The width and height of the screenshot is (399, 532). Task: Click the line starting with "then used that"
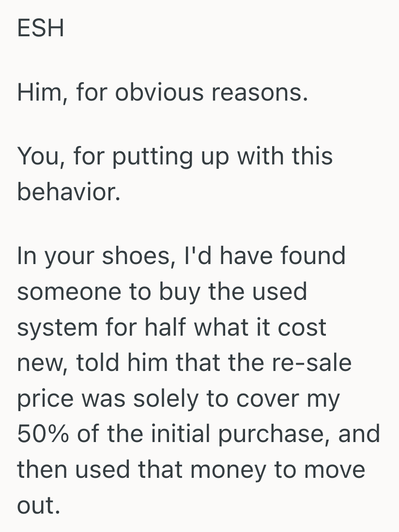pos(191,470)
